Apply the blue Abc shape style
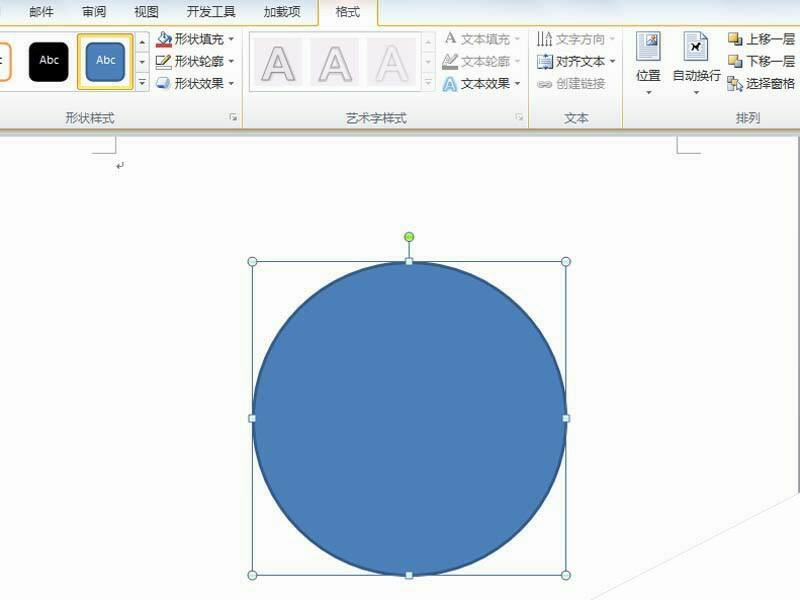This screenshot has width=800, height=600. tap(105, 62)
